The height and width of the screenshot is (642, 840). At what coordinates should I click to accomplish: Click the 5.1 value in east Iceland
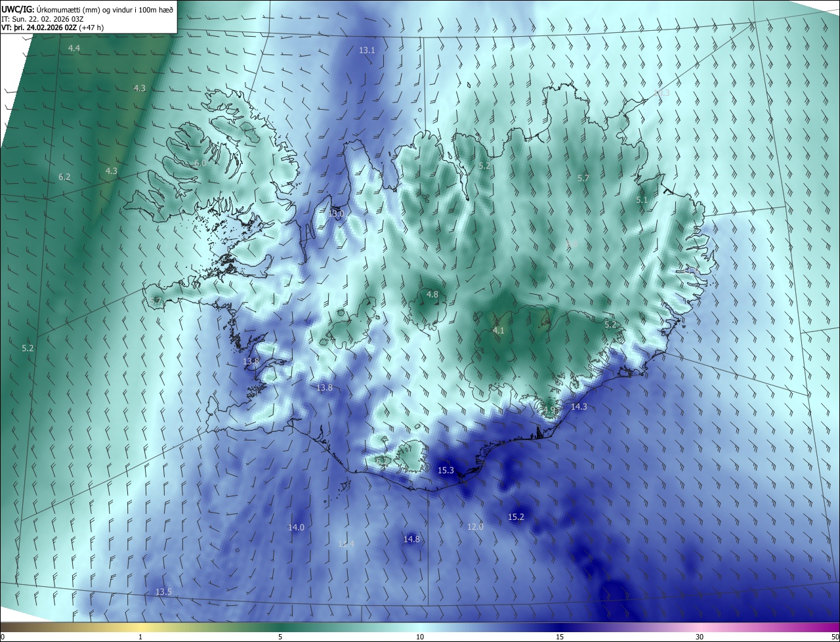click(642, 200)
